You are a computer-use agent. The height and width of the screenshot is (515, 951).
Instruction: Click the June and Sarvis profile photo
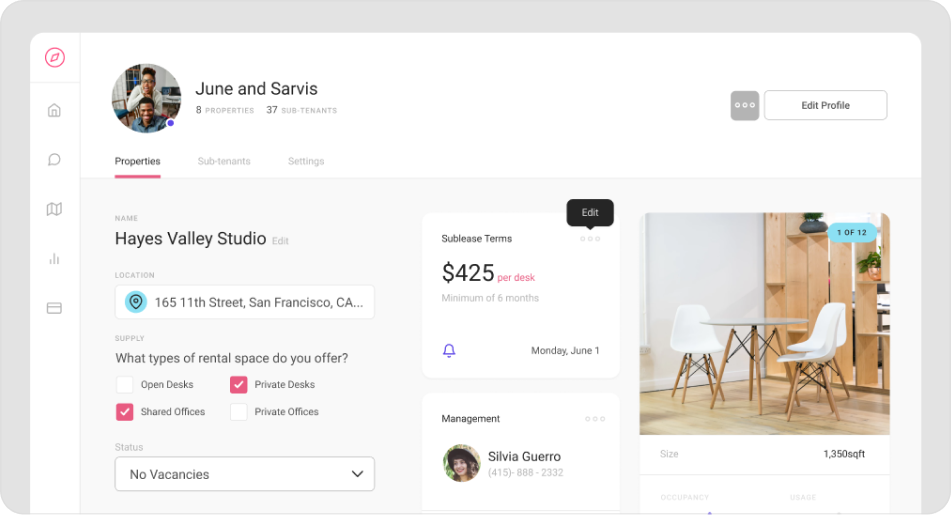[x=146, y=98]
